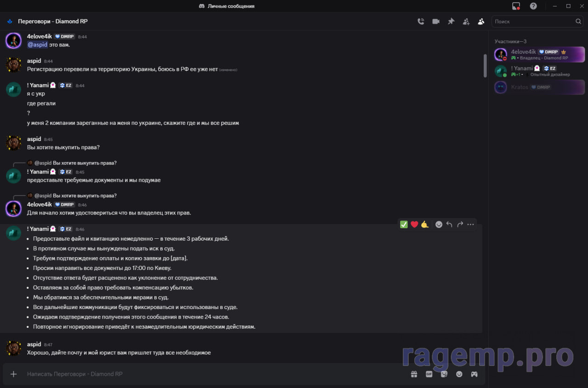
Task: React with red heart emoji
Action: [x=414, y=225]
